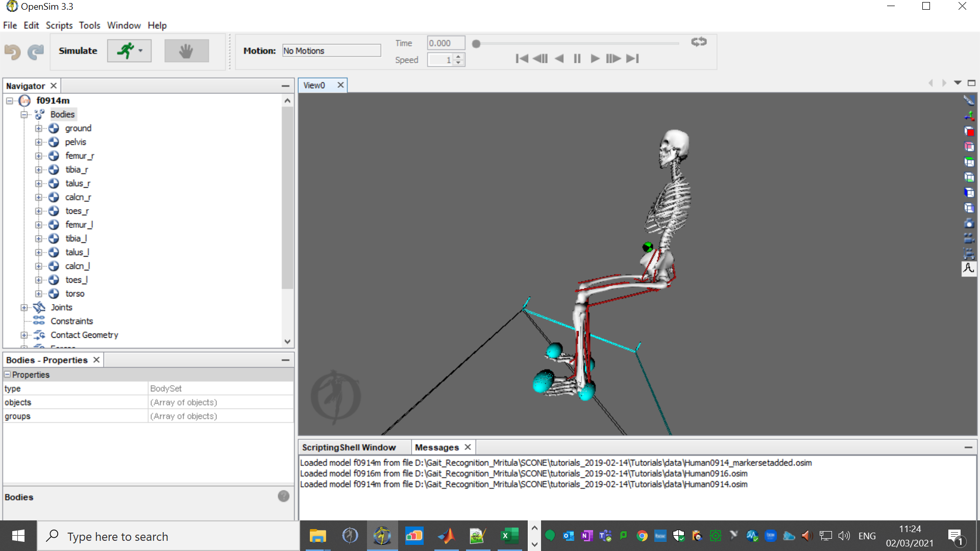Viewport: 980px width, 551px height.
Task: Click the f0914m model icon
Action: click(x=24, y=101)
